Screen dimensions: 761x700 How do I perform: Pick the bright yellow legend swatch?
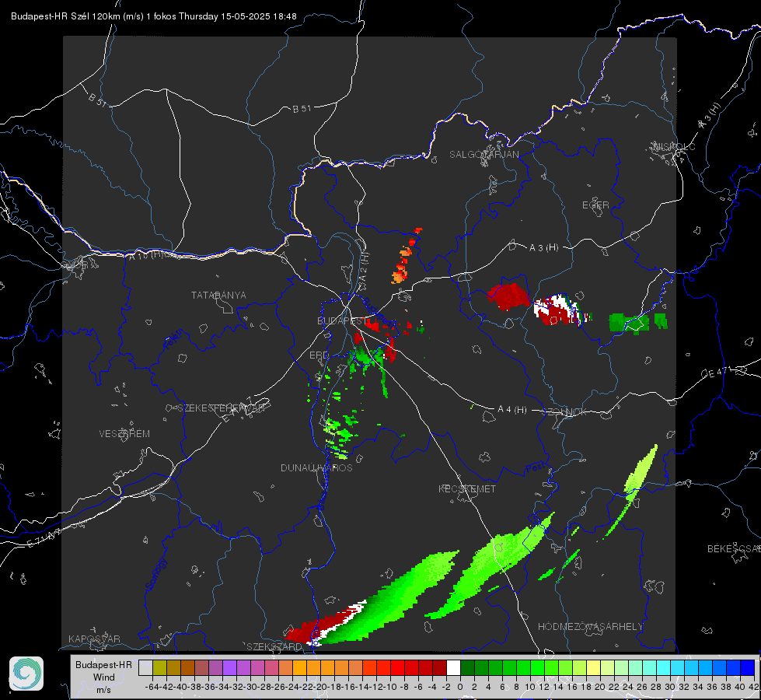[594, 668]
